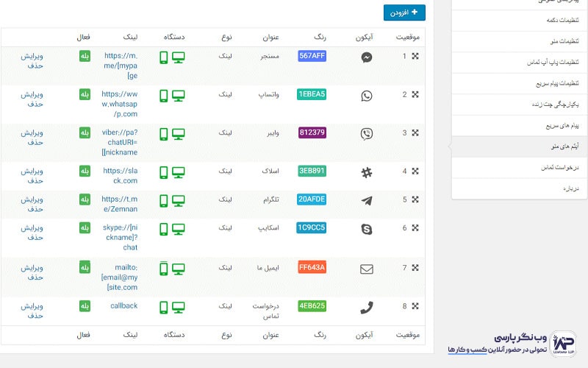Open تنظیمات پیام سریع side menu item
The image size is (588, 368).
[520, 83]
